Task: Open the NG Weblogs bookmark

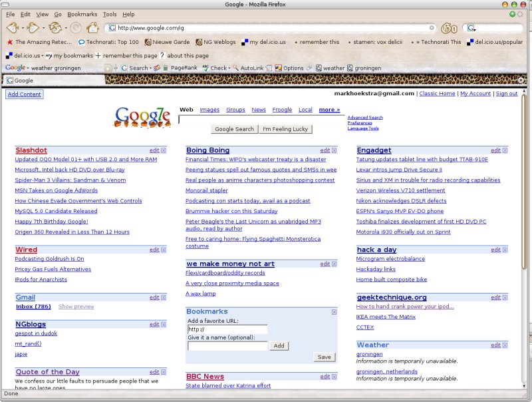Action: pos(215,42)
